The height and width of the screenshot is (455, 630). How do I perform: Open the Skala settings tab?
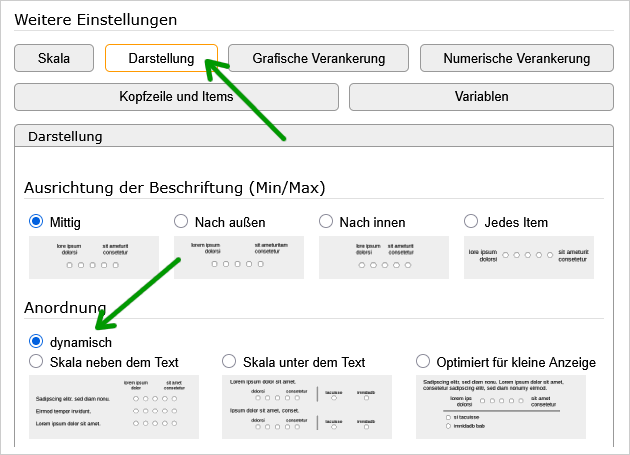pos(54,58)
